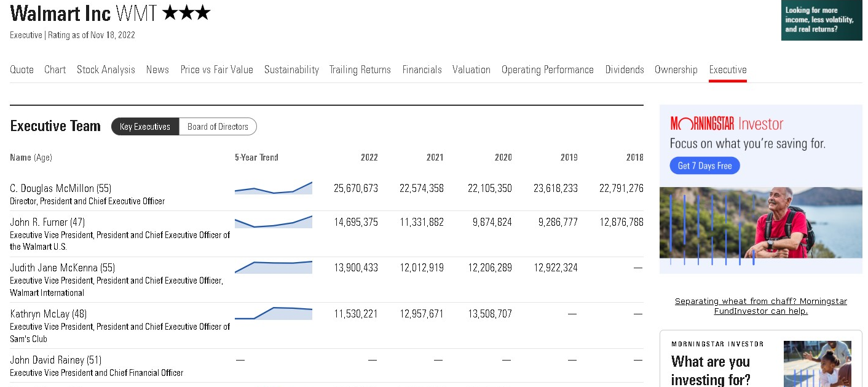Screen dimensions: 868x387
Task: Click the 'Looking for more income' banner
Action: click(x=821, y=20)
